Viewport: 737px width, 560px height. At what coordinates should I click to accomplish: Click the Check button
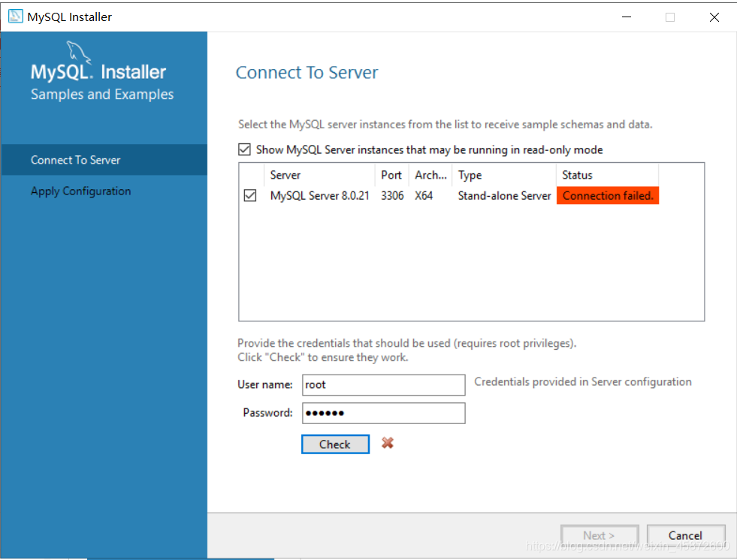335,444
